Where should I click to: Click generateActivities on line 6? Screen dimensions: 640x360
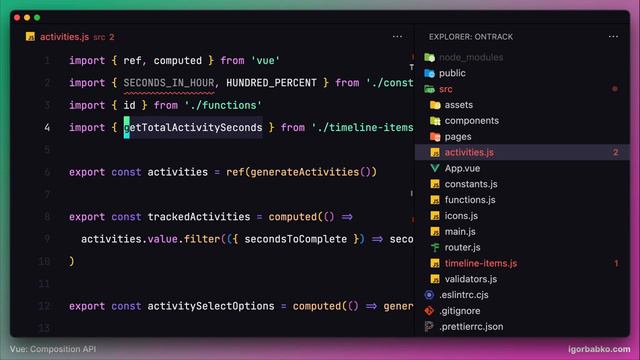[304, 172]
